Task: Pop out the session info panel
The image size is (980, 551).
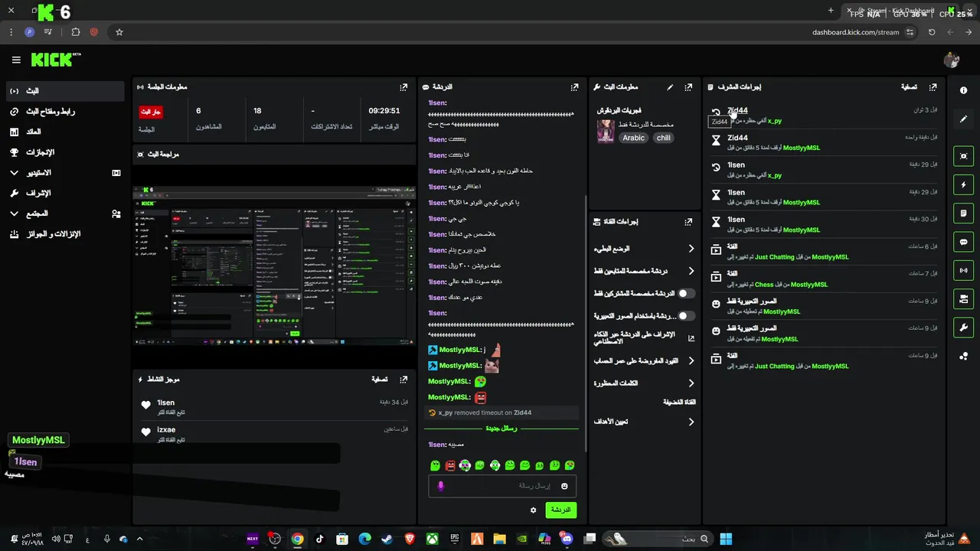Action: click(x=403, y=87)
